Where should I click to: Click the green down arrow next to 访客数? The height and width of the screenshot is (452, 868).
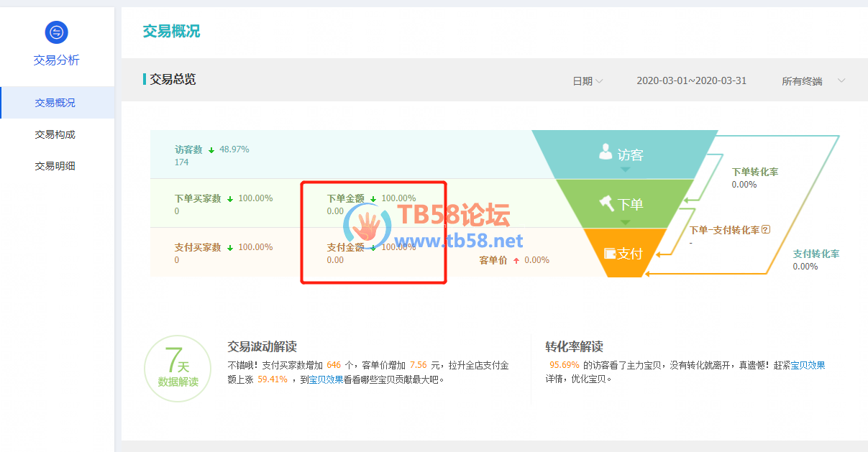[x=211, y=150]
